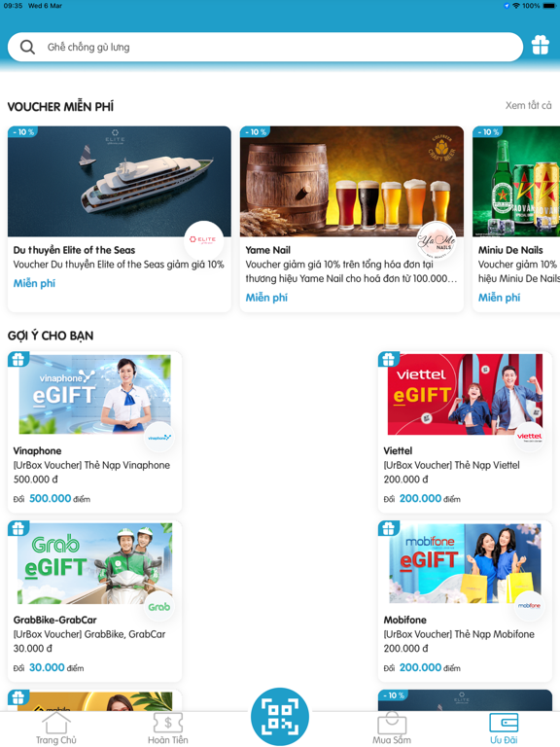Image resolution: width=560 pixels, height=747 pixels.
Task: Select the Ưu Đãi tab
Action: (x=504, y=729)
